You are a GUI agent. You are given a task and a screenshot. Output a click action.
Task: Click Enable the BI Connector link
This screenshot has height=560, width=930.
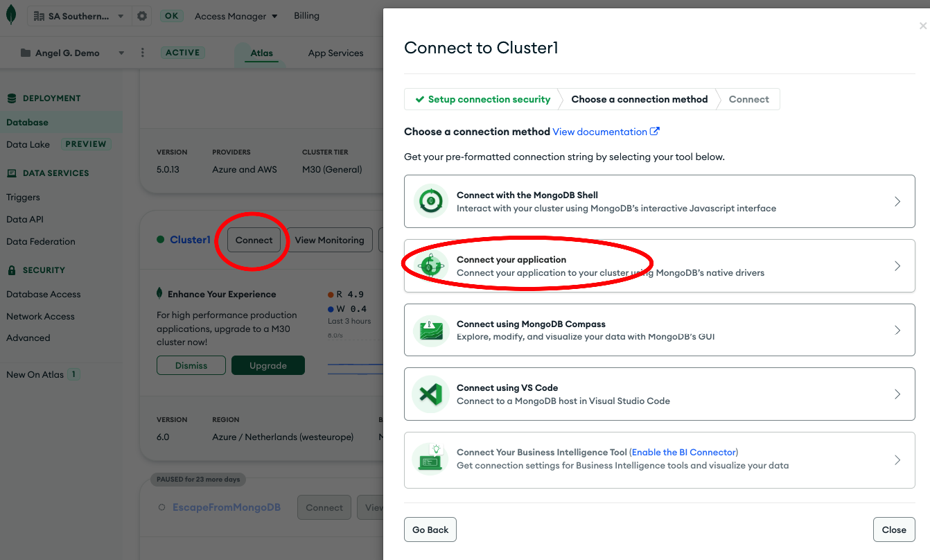coord(685,453)
